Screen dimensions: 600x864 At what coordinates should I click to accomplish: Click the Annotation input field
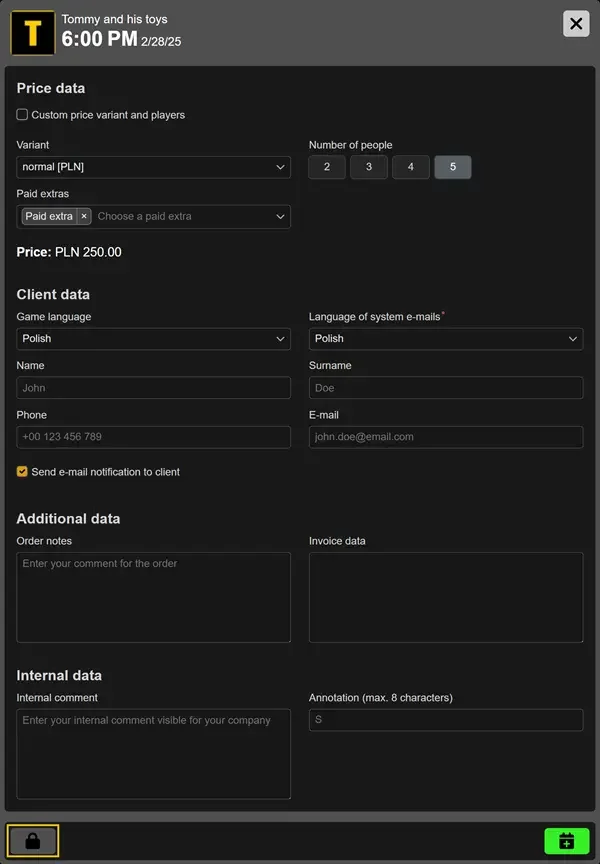click(445, 720)
